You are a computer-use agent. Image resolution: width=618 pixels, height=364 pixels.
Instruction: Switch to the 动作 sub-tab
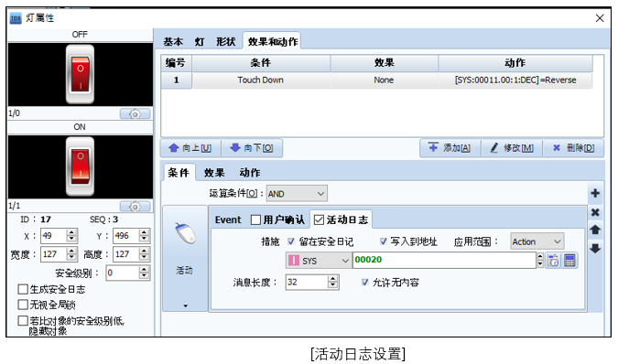click(249, 173)
